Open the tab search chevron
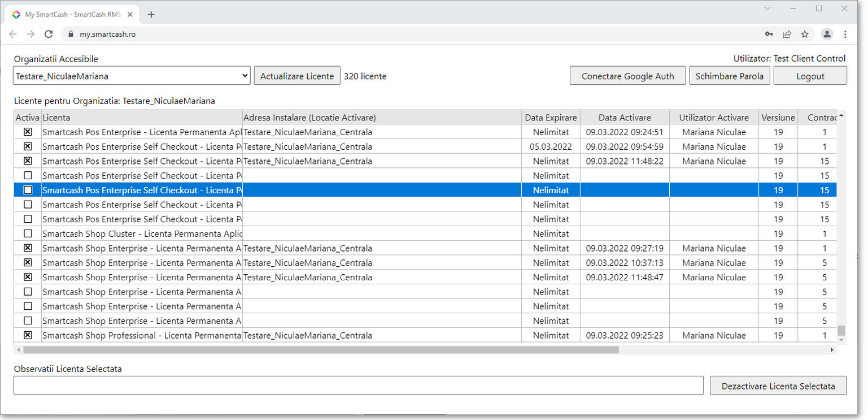Image resolution: width=868 pixels, height=420 pixels. pyautogui.click(x=767, y=8)
